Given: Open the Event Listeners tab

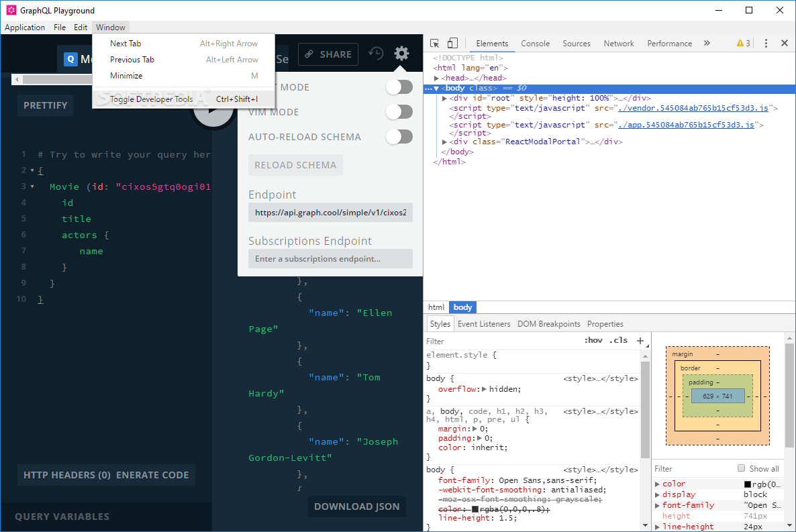Looking at the screenshot, I should pos(484,324).
